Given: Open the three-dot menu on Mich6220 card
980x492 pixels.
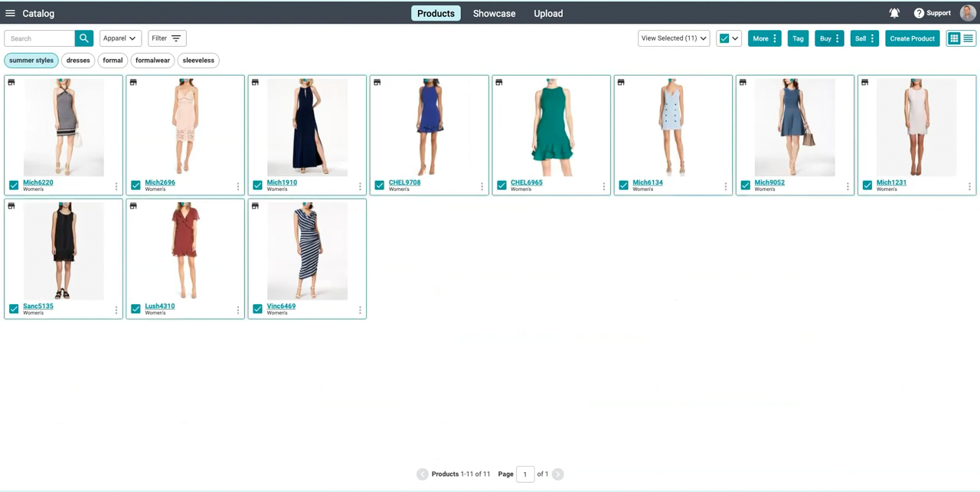Looking at the screenshot, I should 116,186.
